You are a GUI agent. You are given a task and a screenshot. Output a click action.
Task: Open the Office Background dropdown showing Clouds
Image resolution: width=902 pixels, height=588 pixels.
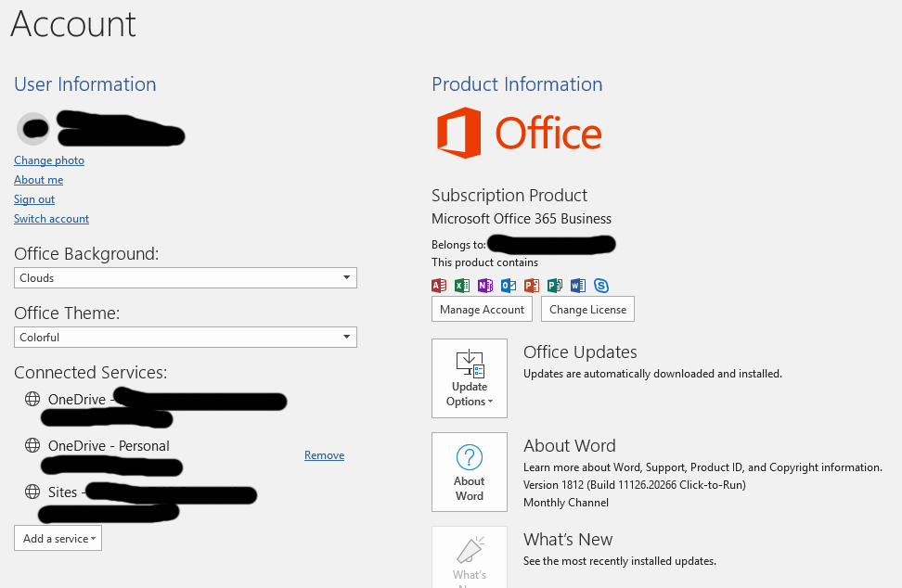[x=186, y=277]
